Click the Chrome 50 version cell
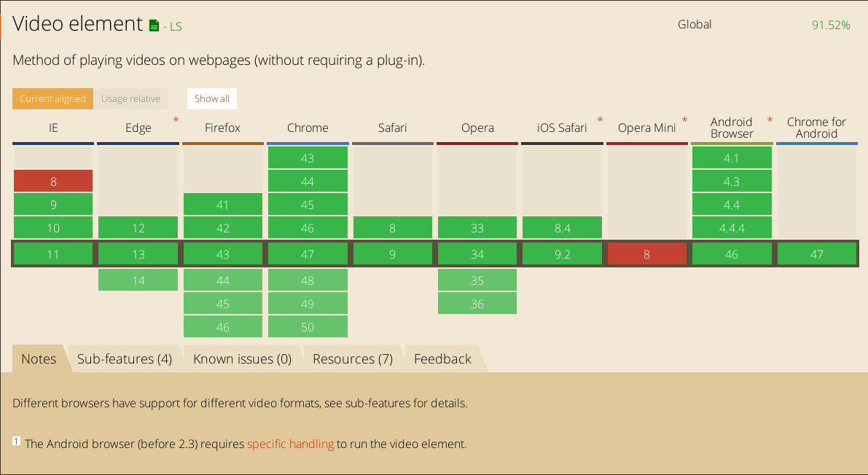The image size is (868, 475). [x=308, y=327]
